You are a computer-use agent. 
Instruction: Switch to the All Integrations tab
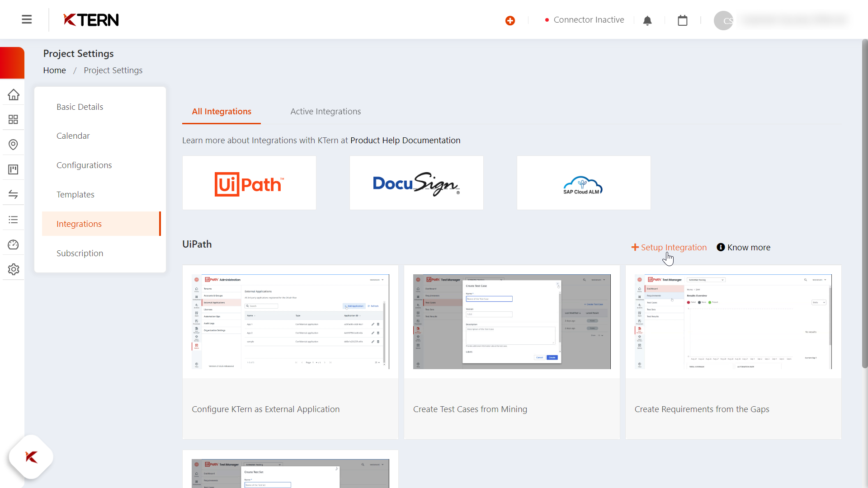222,112
